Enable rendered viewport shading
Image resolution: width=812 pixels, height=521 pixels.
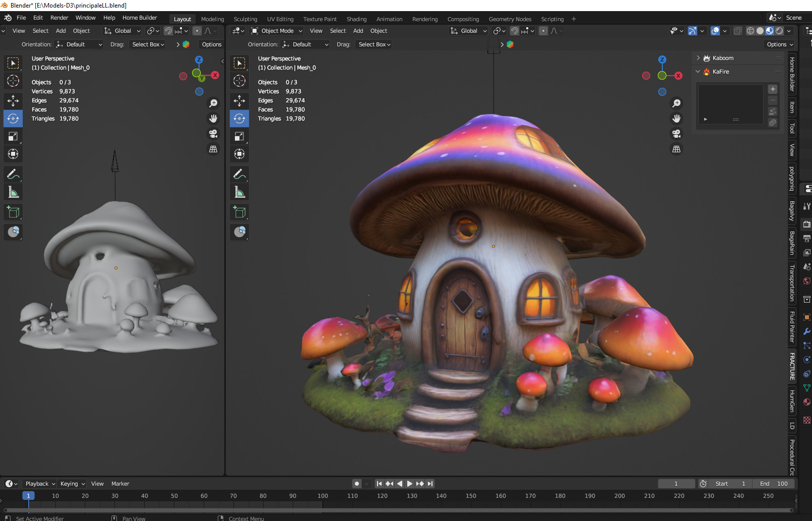[779, 31]
